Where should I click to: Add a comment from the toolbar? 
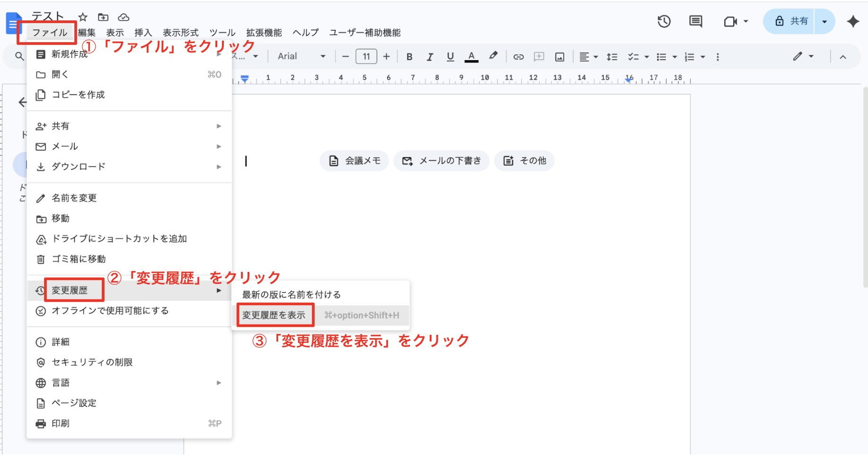coord(539,57)
